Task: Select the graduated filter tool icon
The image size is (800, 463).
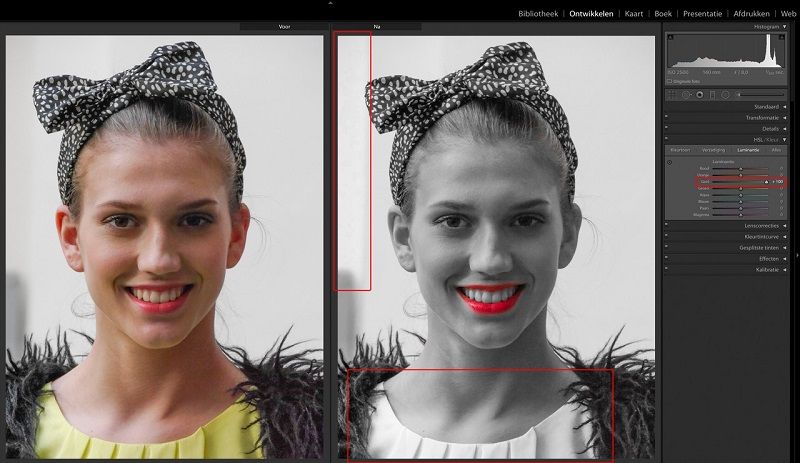Action: 712,94
